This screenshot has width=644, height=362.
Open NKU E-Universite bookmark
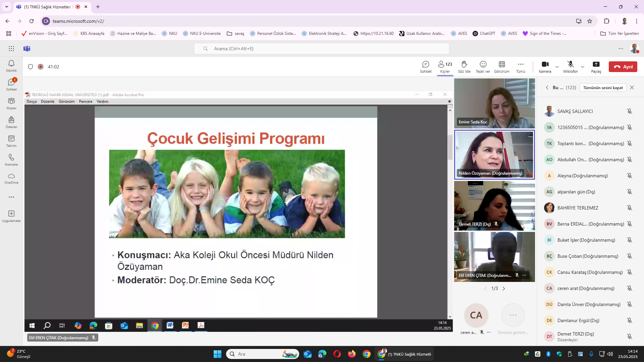[x=202, y=34]
